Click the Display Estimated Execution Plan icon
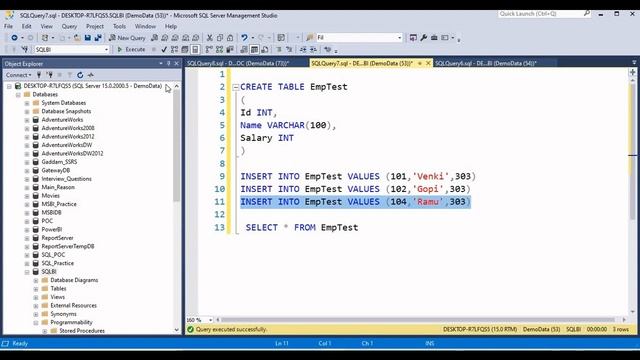640x360 pixels. pos(174,49)
